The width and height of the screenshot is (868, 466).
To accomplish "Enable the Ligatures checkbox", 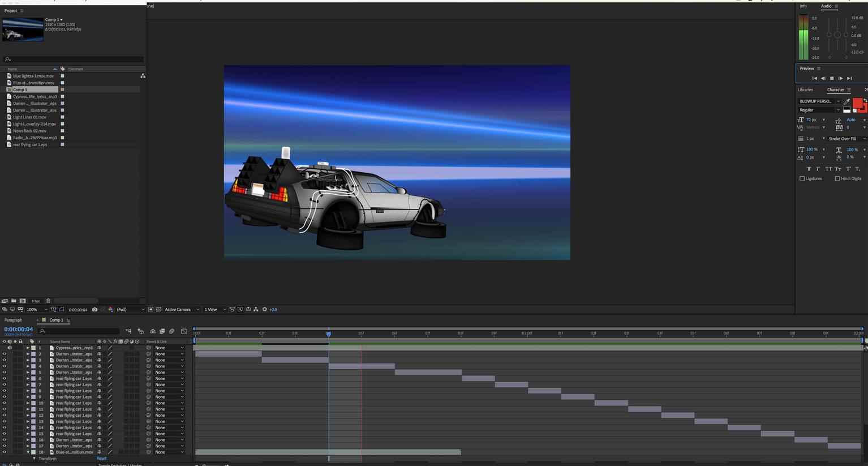I will 802,178.
